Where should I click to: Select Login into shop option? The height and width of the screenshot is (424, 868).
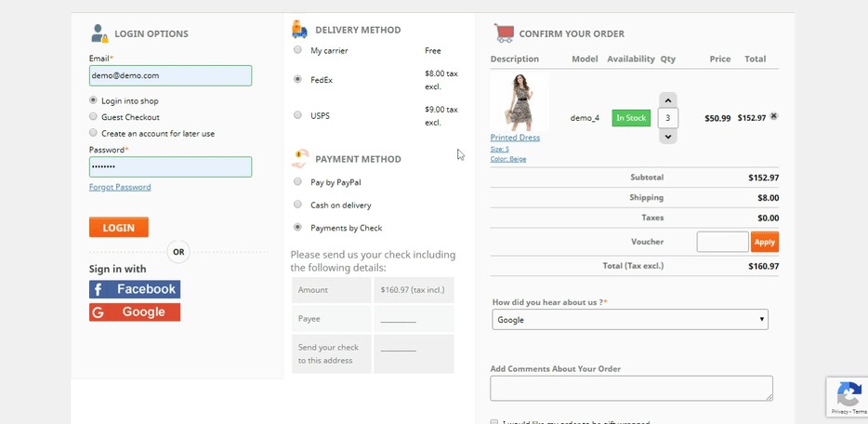coord(93,100)
